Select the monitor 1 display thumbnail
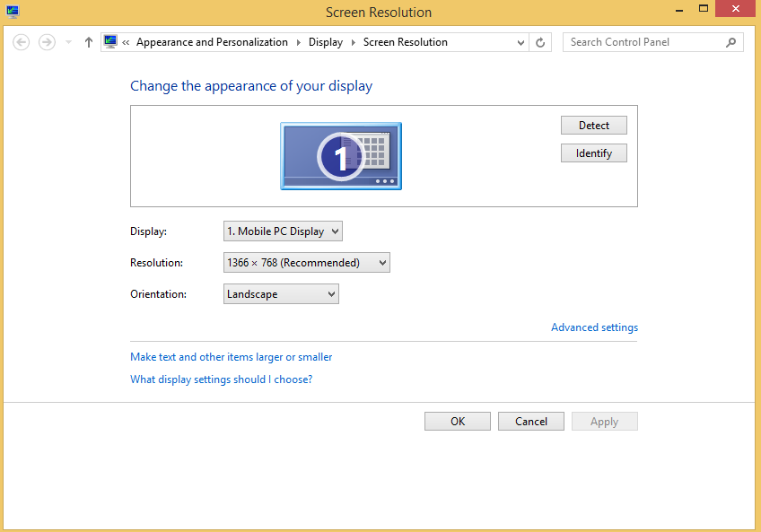 point(341,156)
